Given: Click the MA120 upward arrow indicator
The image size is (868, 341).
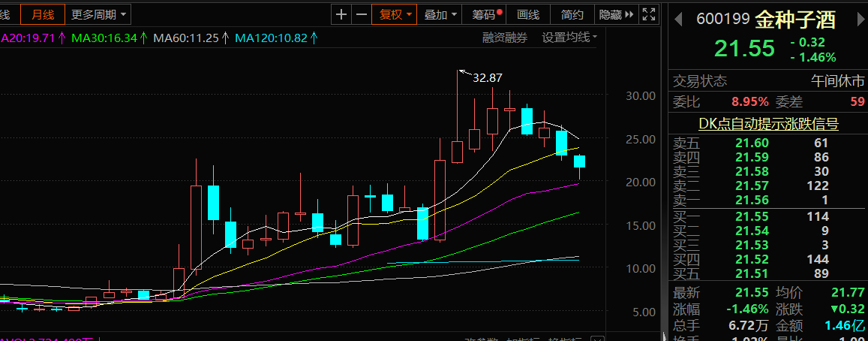Looking at the screenshot, I should coord(314,38).
